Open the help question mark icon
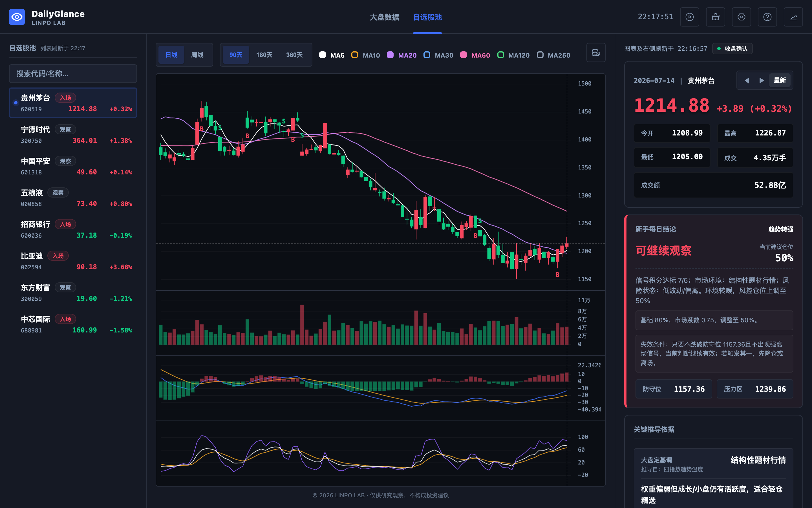The height and width of the screenshot is (508, 812). pos(767,17)
